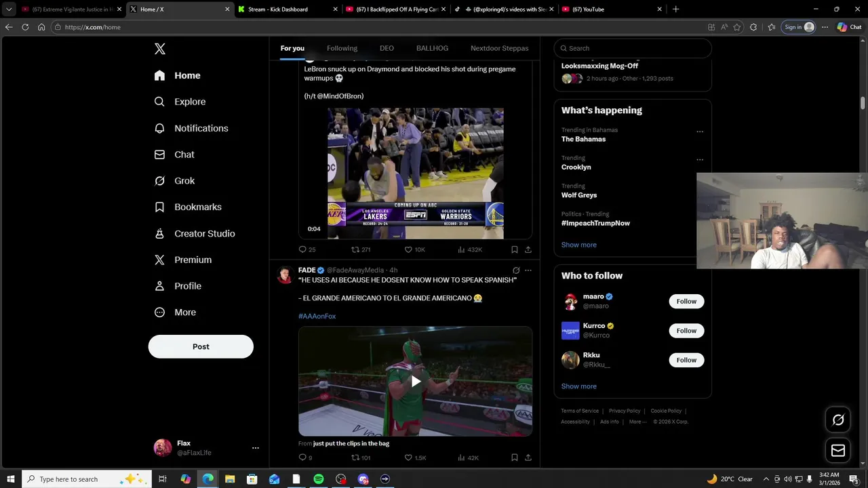This screenshot has width=868, height=488.
Task: Play the FADE wrestling video
Action: (x=415, y=381)
